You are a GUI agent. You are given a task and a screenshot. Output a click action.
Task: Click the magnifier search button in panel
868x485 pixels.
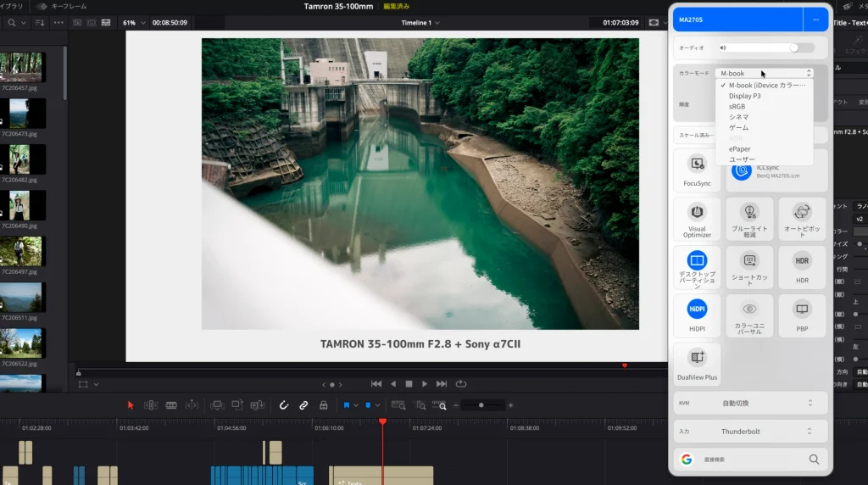click(x=814, y=460)
